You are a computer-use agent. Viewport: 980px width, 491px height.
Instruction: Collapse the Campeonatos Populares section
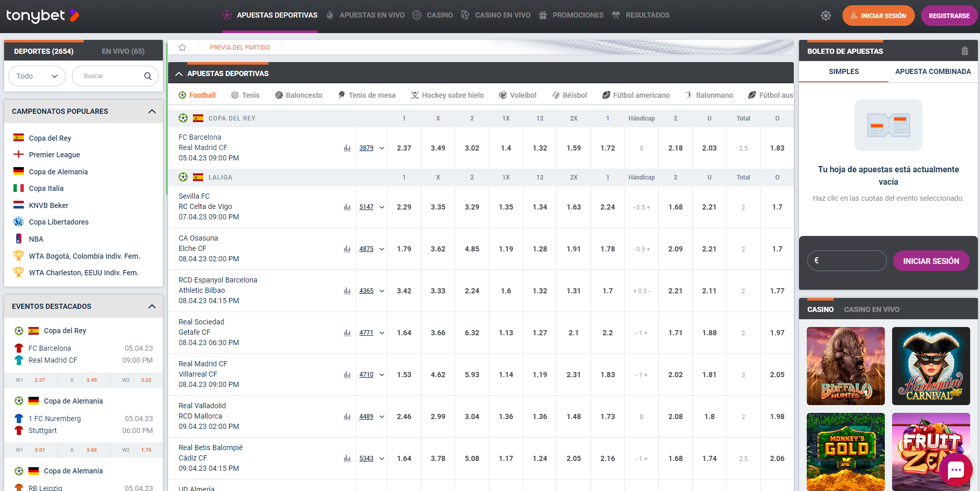pyautogui.click(x=152, y=111)
